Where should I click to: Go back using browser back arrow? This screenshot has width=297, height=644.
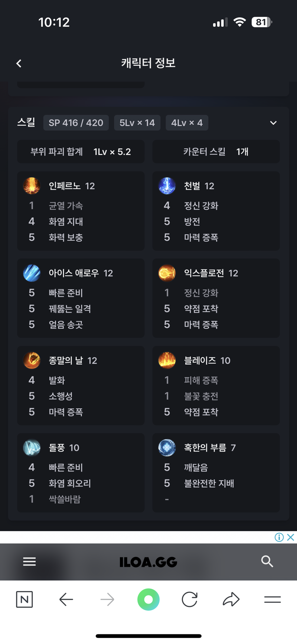pyautogui.click(x=66, y=599)
